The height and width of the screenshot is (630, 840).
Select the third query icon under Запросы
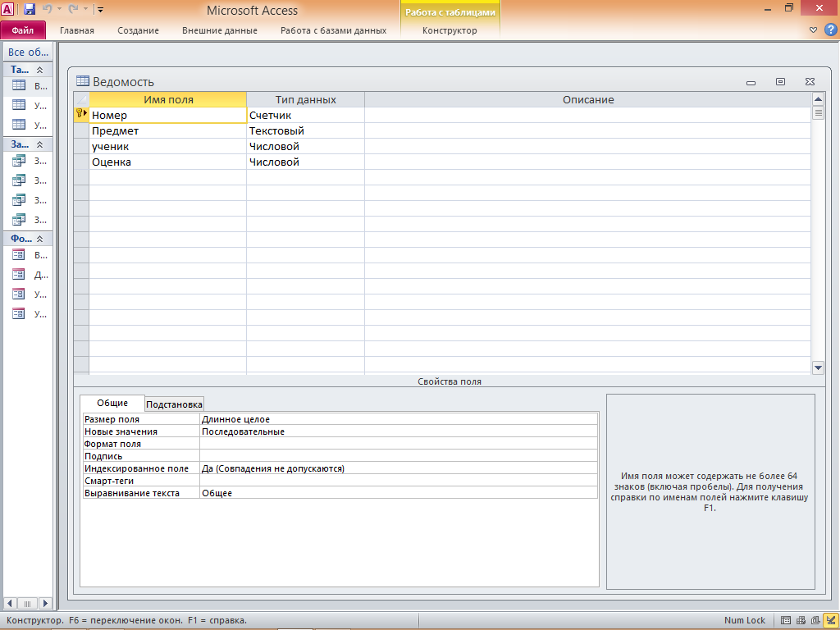click(x=19, y=200)
